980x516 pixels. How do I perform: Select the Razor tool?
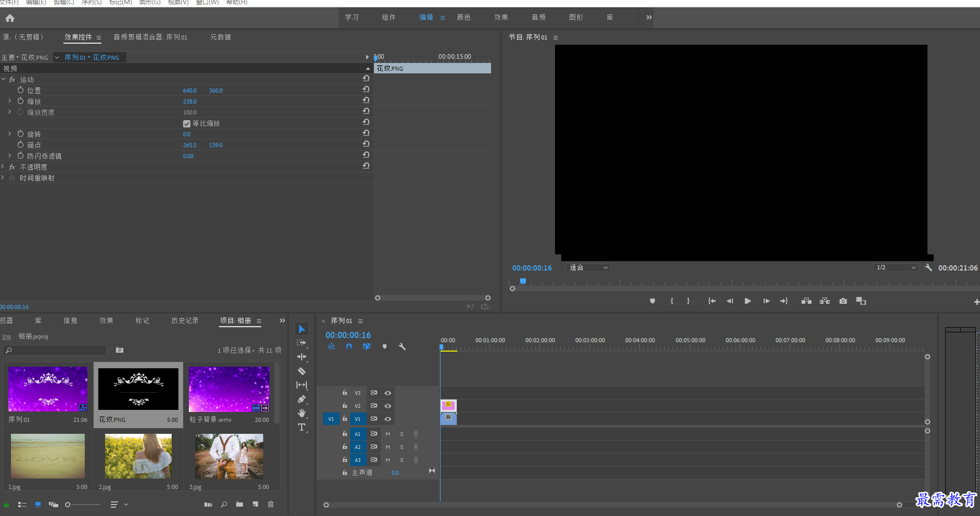[x=302, y=371]
